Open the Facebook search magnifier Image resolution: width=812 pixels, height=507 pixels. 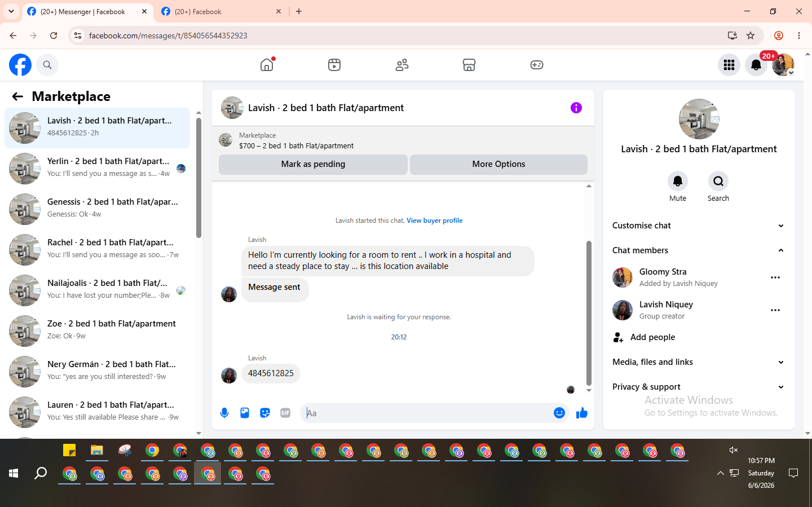coord(47,65)
